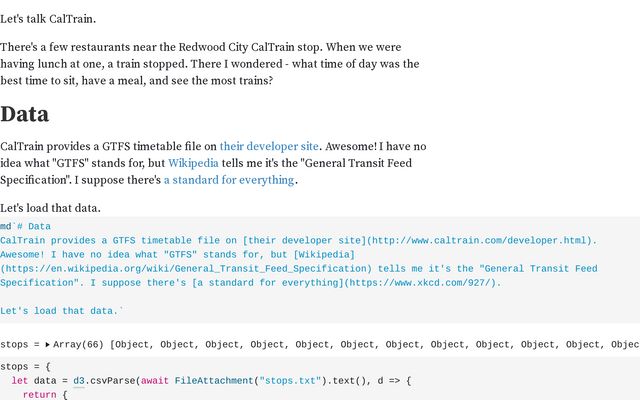The width and height of the screenshot is (640, 400).
Task: Click the rendered 'Let's load that data.' paragraph
Action: [x=50, y=208]
